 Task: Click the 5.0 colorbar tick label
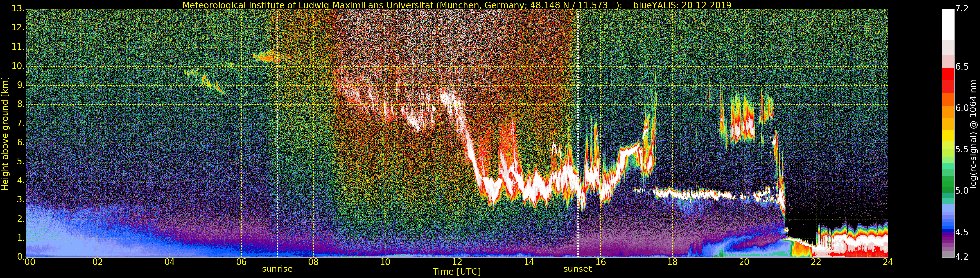pyautogui.click(x=962, y=190)
